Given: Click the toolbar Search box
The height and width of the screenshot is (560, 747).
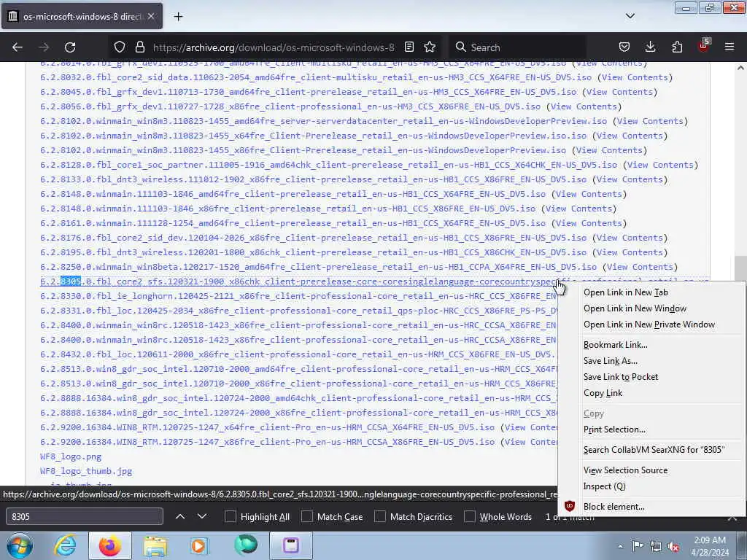Looking at the screenshot, I should [517, 47].
